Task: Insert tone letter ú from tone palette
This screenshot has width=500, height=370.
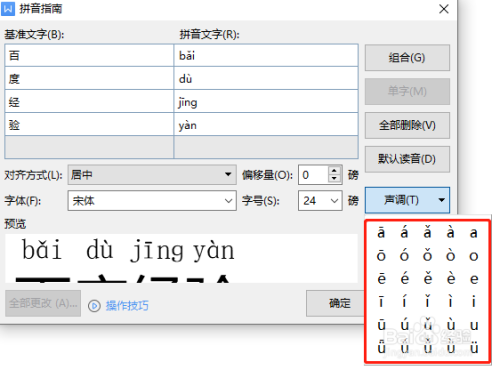Action: [x=405, y=325]
